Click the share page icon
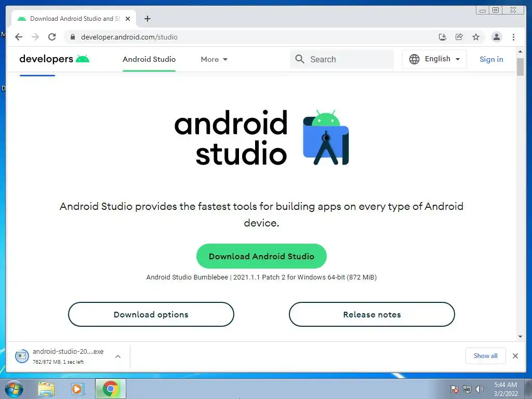This screenshot has width=532, height=399. click(459, 37)
